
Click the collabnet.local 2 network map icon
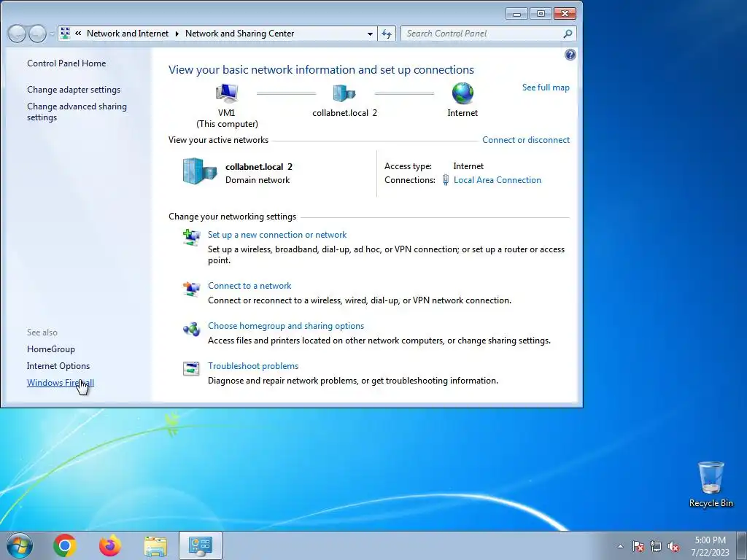pyautogui.click(x=344, y=93)
